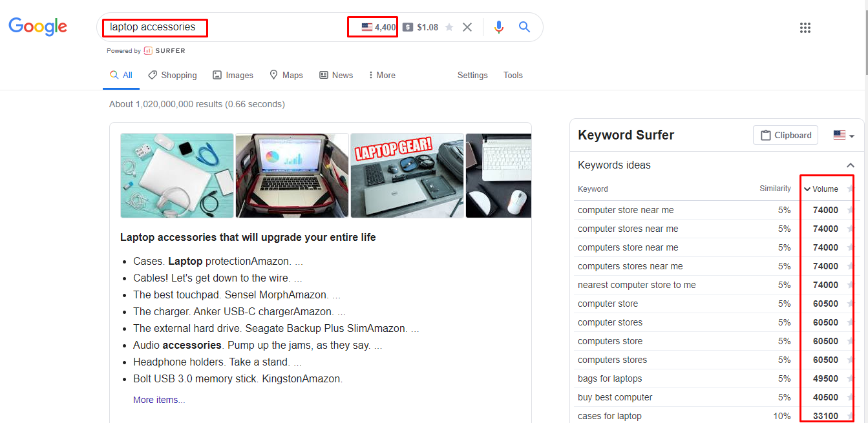Select the 'nearest computer store to me' keyword
The width and height of the screenshot is (868, 423).
click(637, 285)
